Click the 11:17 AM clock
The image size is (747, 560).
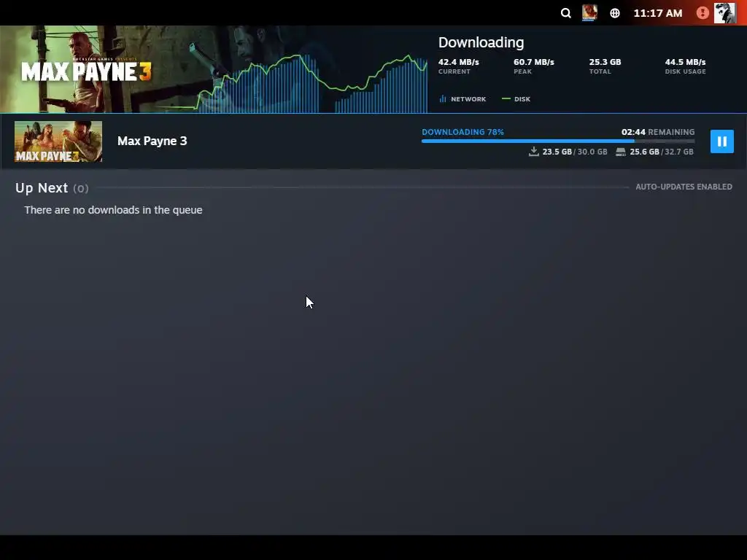pyautogui.click(x=658, y=13)
